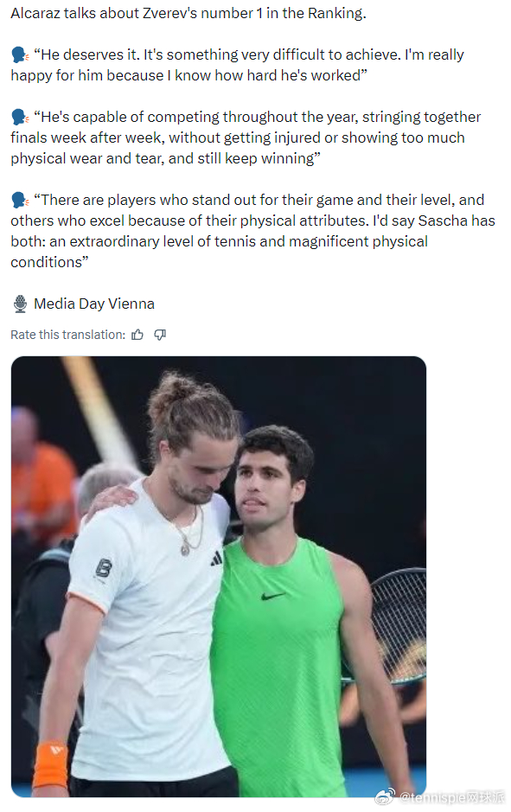Click the quote paragraph mentioning Sascha

(x=253, y=231)
